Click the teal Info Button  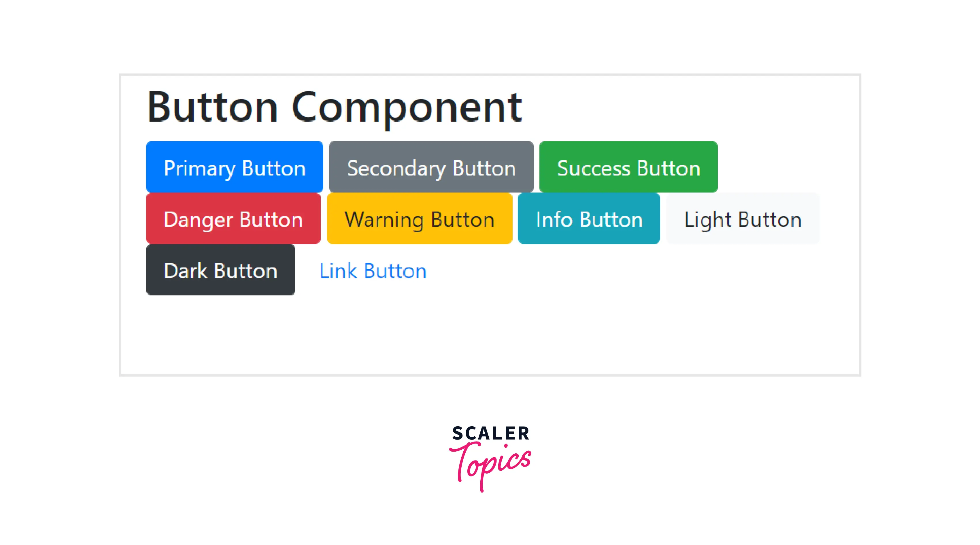[x=588, y=218]
